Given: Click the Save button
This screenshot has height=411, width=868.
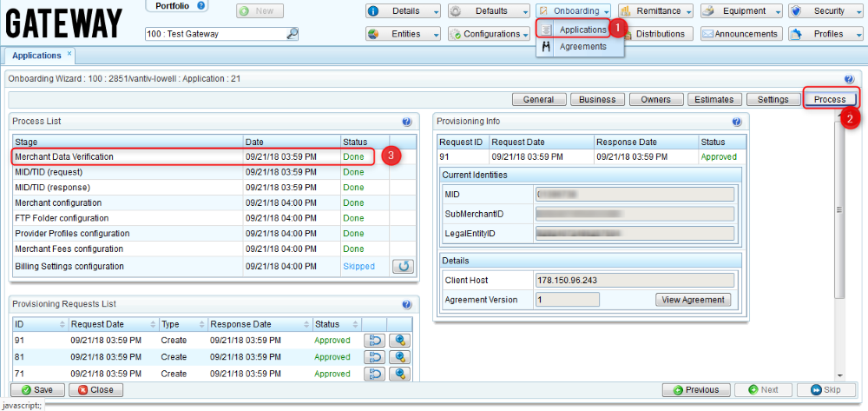Looking at the screenshot, I should [36, 390].
